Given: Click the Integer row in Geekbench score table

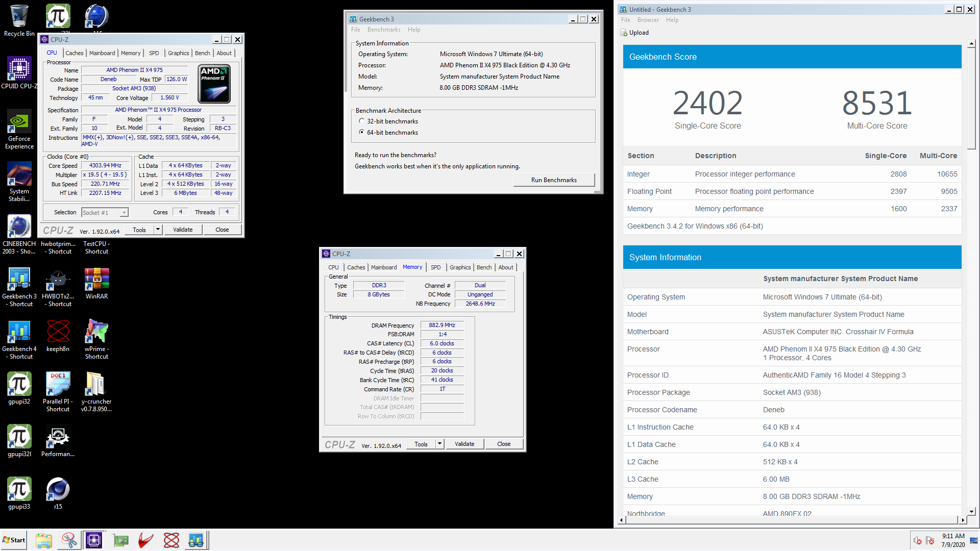Looking at the screenshot, I should pyautogui.click(x=792, y=174).
